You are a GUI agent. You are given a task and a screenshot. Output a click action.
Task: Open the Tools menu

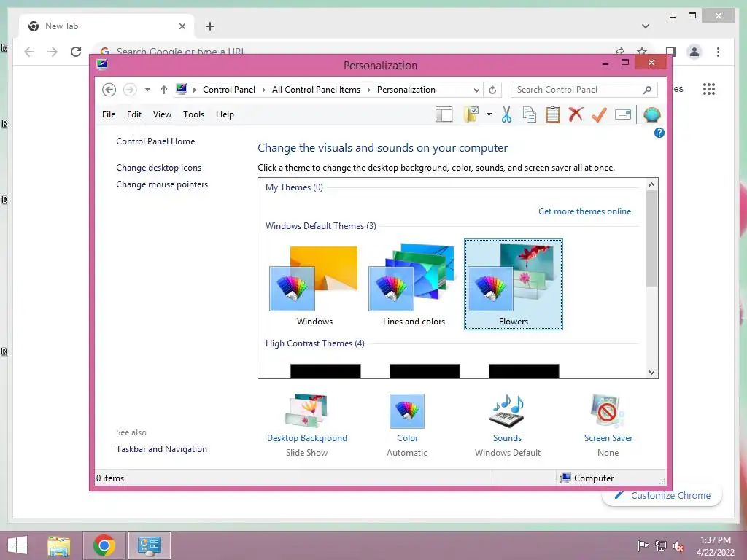pos(193,114)
